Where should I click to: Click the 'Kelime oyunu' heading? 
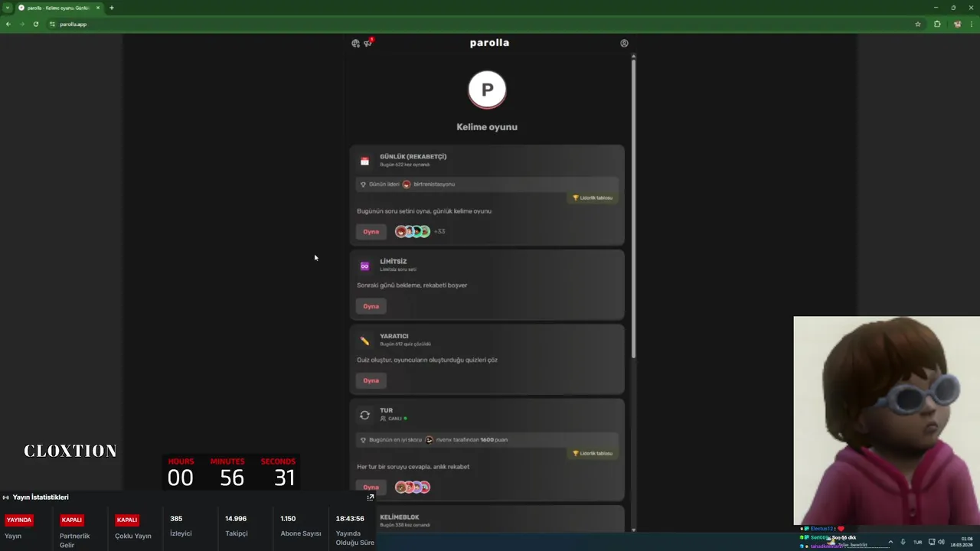(x=487, y=127)
